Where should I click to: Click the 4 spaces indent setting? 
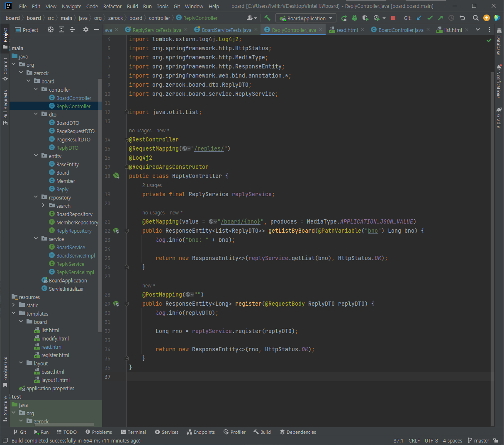click(452, 440)
